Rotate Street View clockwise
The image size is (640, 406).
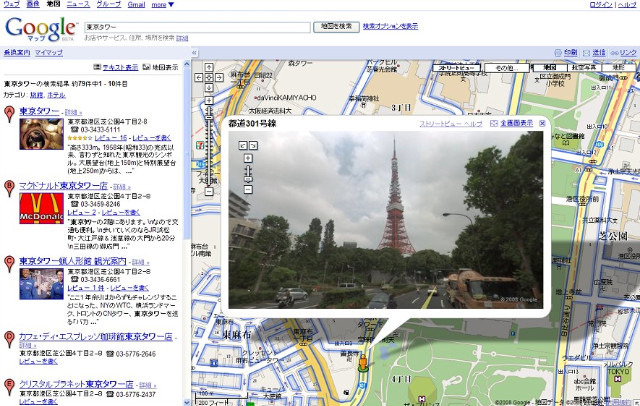pos(253,145)
